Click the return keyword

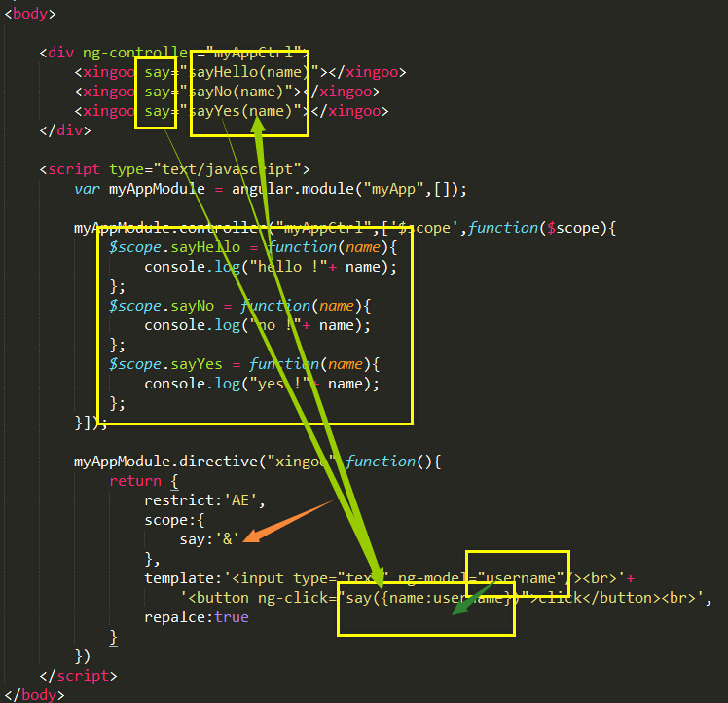click(x=134, y=481)
